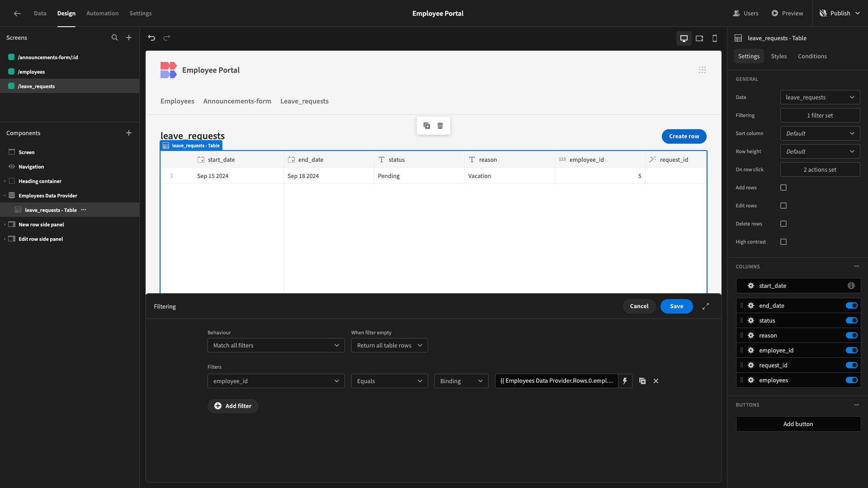
Task: Delete selected component with trash icon
Action: click(x=440, y=126)
